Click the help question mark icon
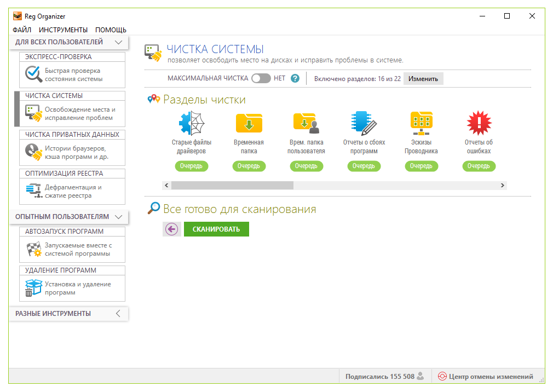The height and width of the screenshot is (392, 553). [x=295, y=78]
